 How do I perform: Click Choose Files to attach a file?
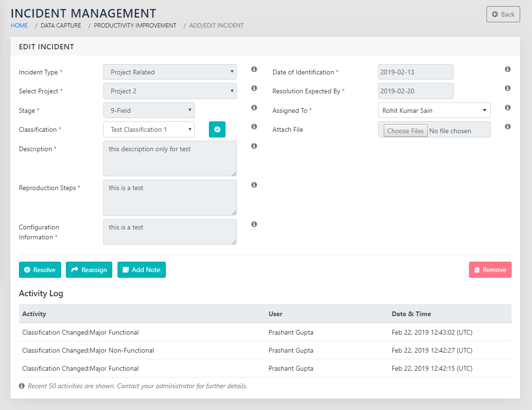(x=405, y=131)
